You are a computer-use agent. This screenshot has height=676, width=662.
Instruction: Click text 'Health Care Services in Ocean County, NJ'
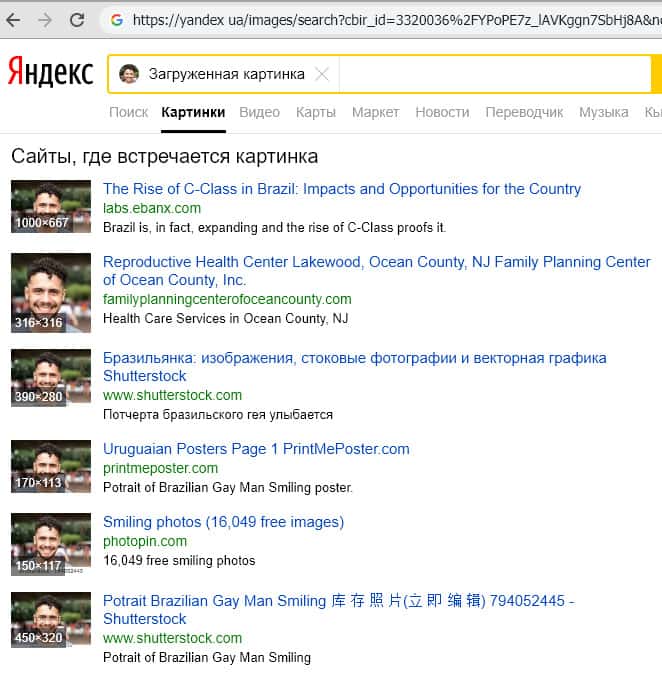225,318
